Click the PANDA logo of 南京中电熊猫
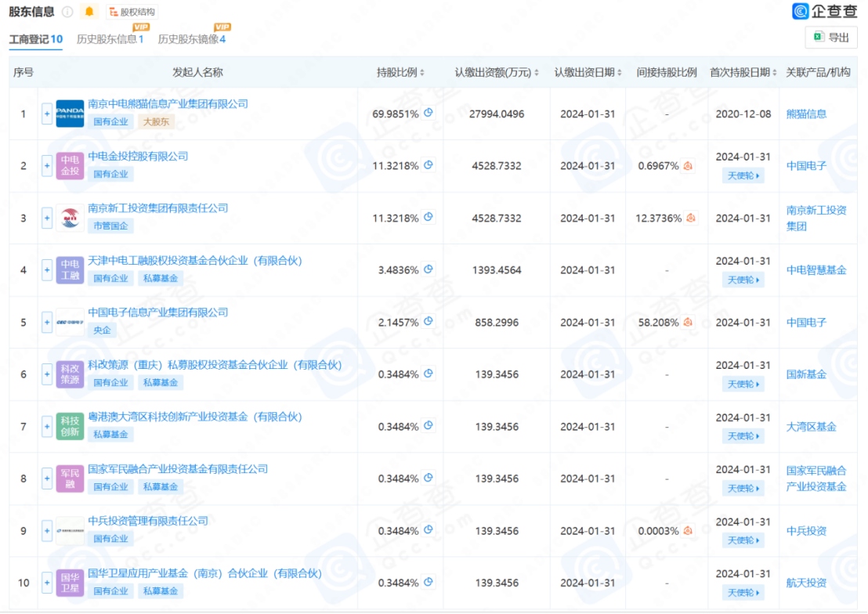 pyautogui.click(x=70, y=114)
